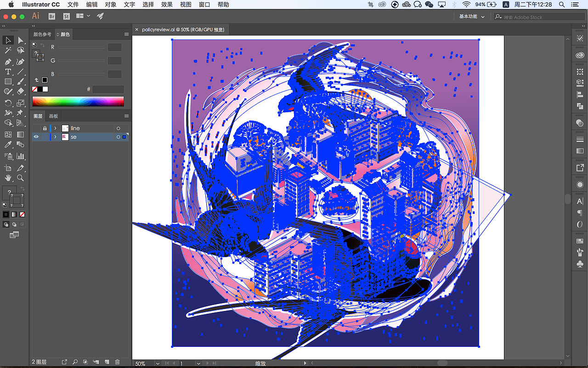The image size is (588, 368).
Task: Open the artboard number dropdown
Action: tap(198, 363)
